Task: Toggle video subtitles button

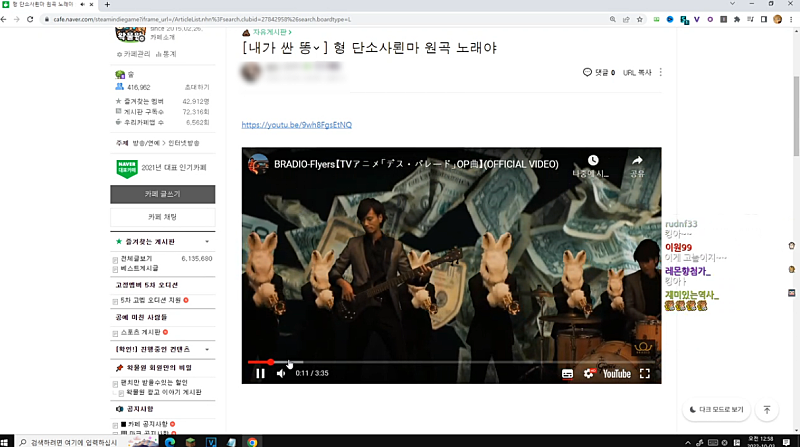Action: click(x=567, y=374)
